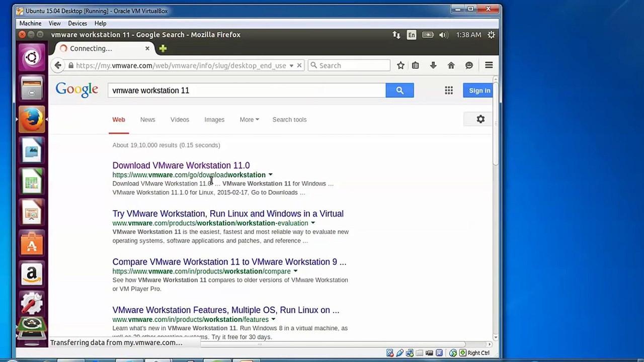The width and height of the screenshot is (644, 362).
Task: Click VirtualBox hard disk activity icon
Action: 389,353
